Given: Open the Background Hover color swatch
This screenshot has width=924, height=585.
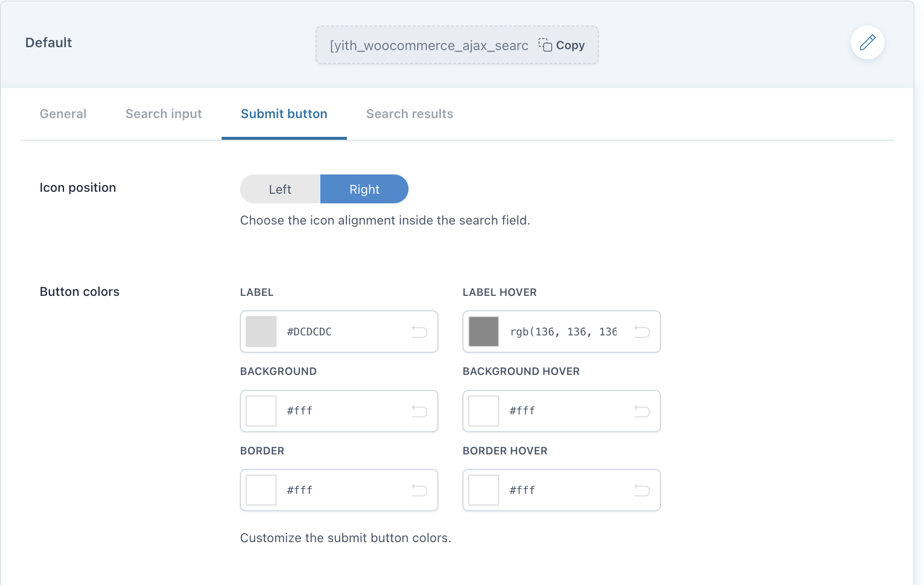Looking at the screenshot, I should (x=484, y=411).
